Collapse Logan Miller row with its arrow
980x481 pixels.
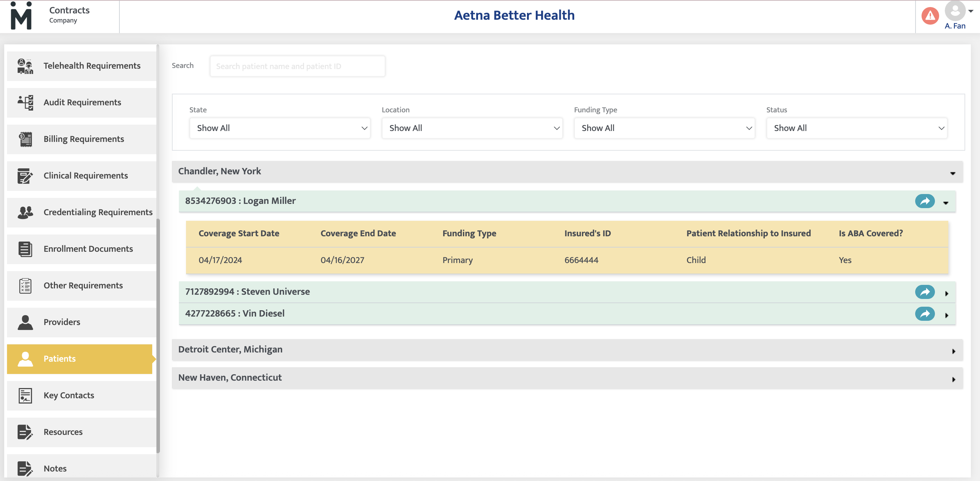(x=946, y=203)
